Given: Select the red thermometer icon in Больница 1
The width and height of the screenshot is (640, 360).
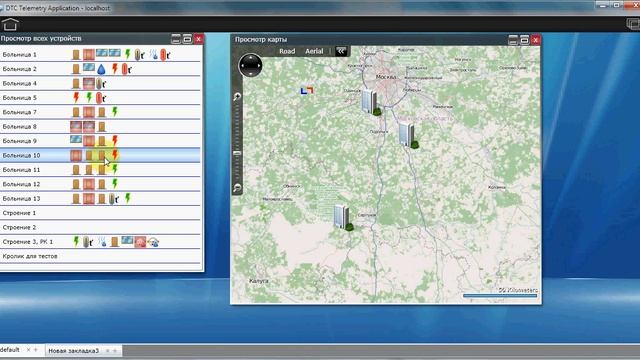Looking at the screenshot, I should pyautogui.click(x=165, y=55).
